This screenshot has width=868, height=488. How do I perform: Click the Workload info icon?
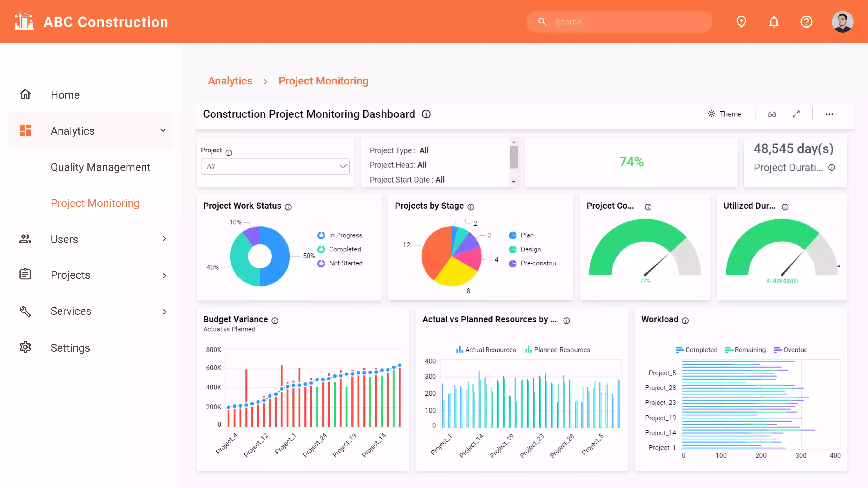coord(685,321)
